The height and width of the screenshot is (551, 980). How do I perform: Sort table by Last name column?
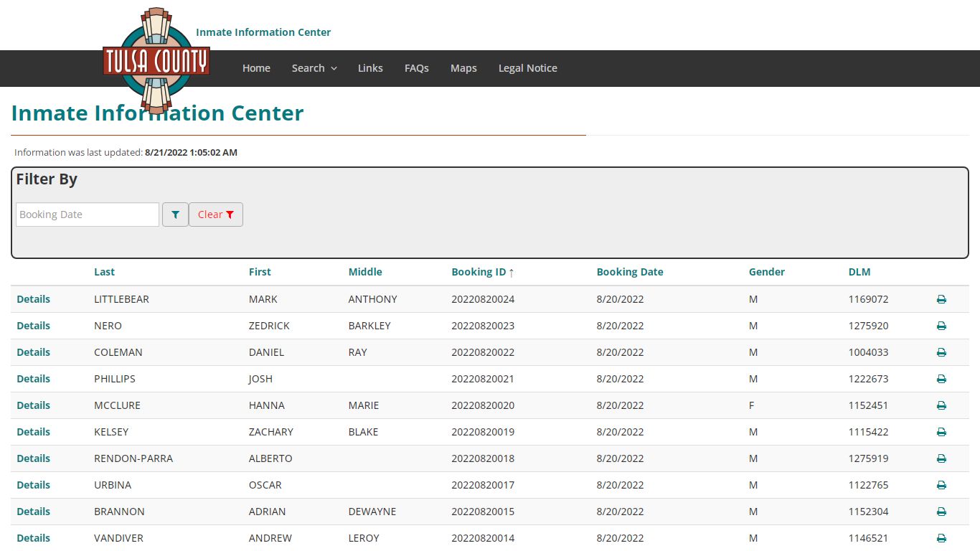(x=104, y=272)
